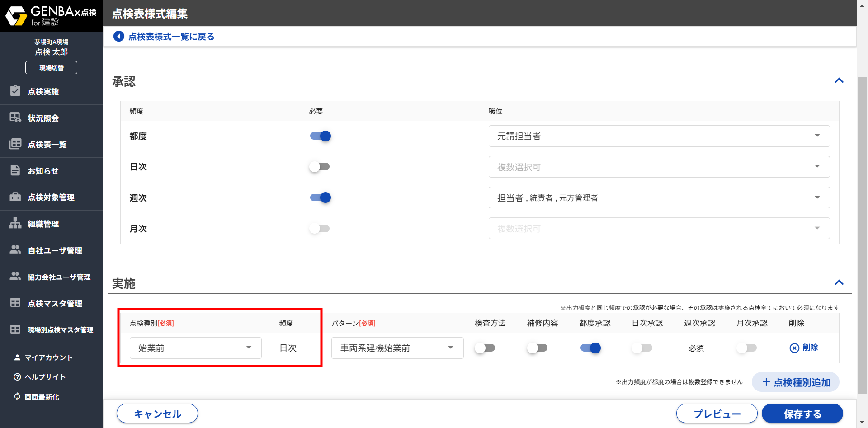Turn on the 検査方法 toggle
Viewport: 868px width, 428px height.
[x=485, y=348]
